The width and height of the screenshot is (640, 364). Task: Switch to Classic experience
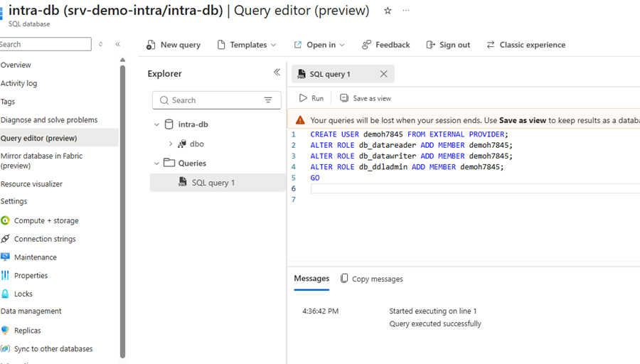[526, 45]
